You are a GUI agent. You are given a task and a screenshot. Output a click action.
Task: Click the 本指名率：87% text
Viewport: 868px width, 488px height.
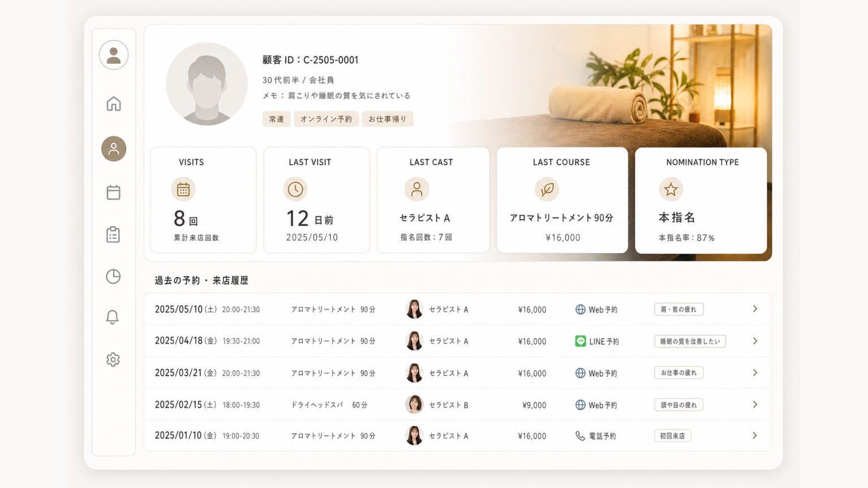coord(687,238)
